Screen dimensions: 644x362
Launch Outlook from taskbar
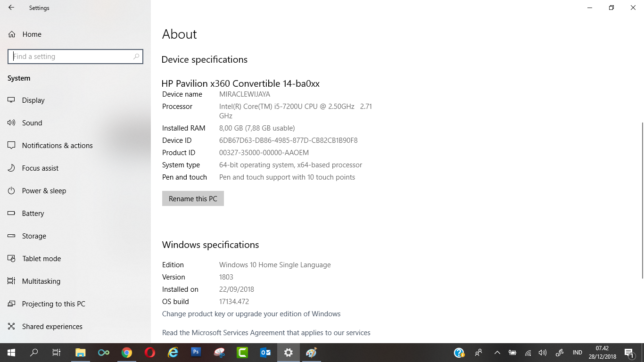coord(265,353)
